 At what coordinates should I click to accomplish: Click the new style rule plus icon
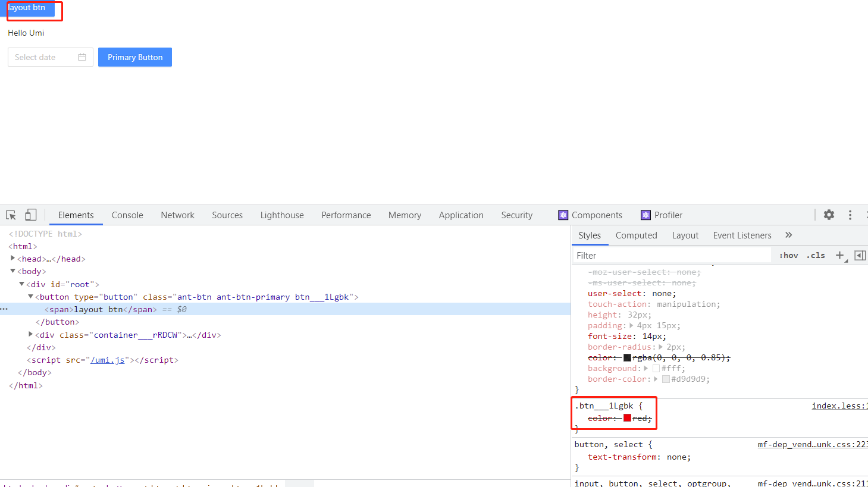840,255
